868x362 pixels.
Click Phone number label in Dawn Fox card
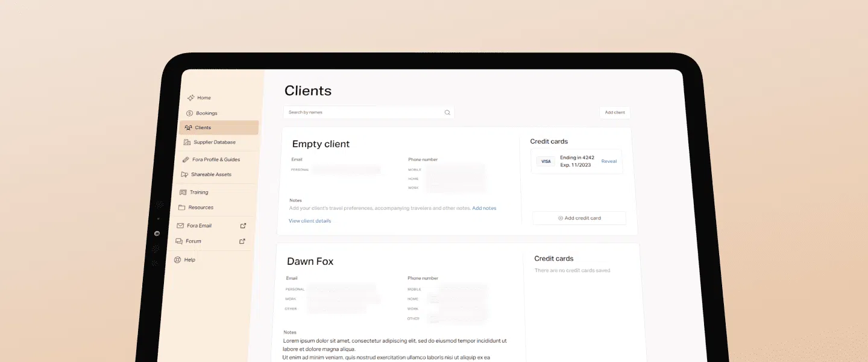pos(423,278)
